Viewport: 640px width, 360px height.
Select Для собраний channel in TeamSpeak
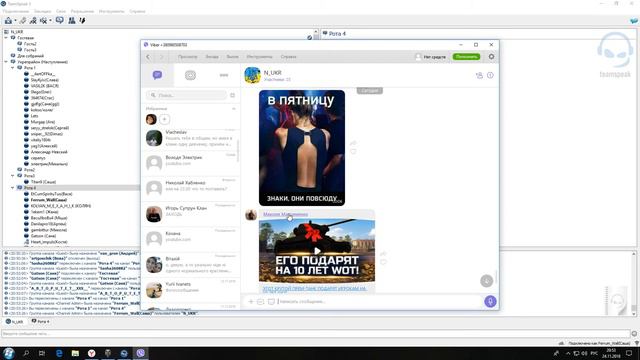click(31, 56)
